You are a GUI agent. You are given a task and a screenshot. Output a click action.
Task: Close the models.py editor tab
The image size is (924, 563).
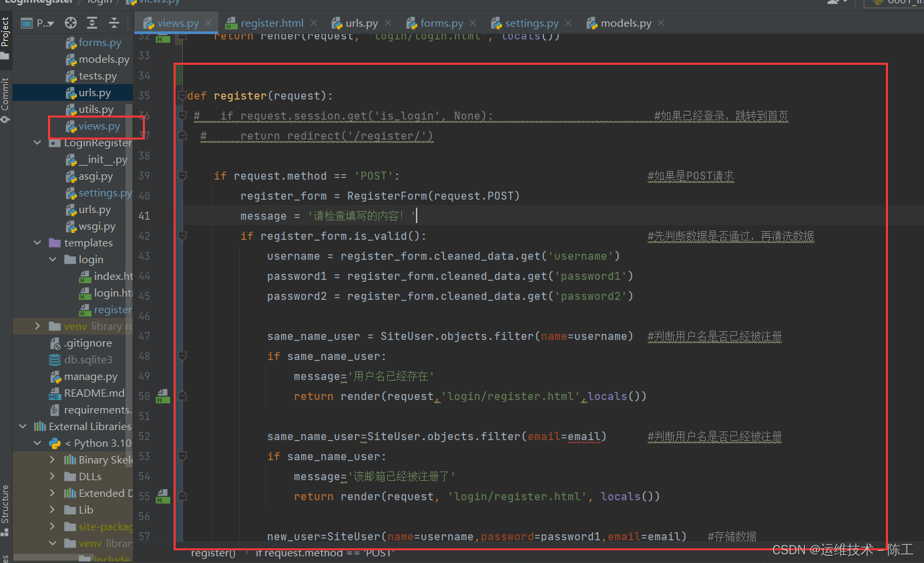pos(661,23)
